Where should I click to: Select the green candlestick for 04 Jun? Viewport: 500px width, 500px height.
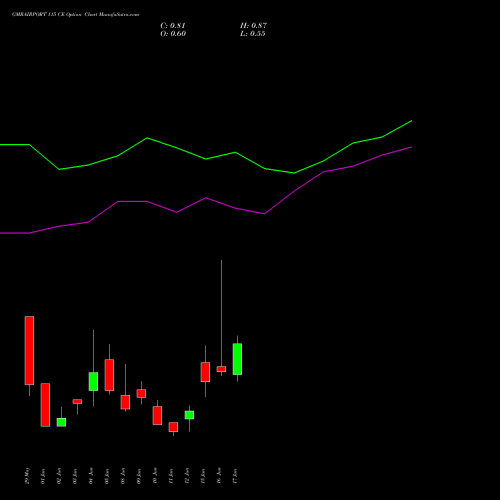(x=93, y=382)
